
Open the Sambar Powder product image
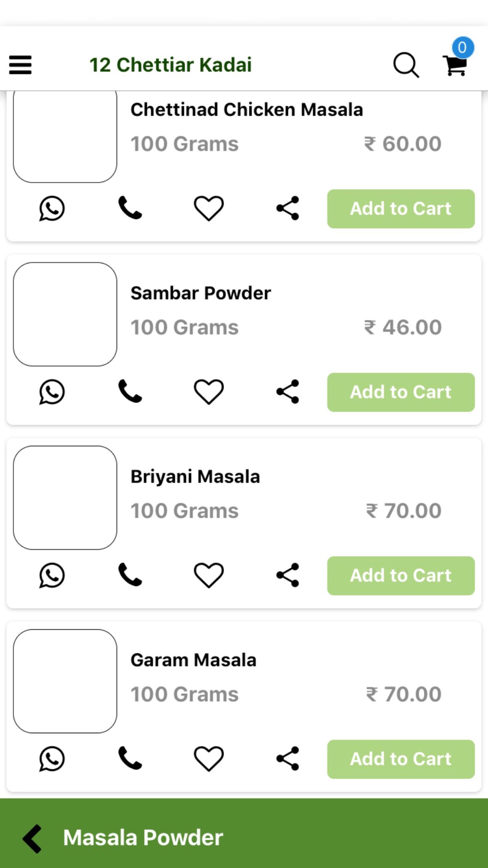coord(65,314)
